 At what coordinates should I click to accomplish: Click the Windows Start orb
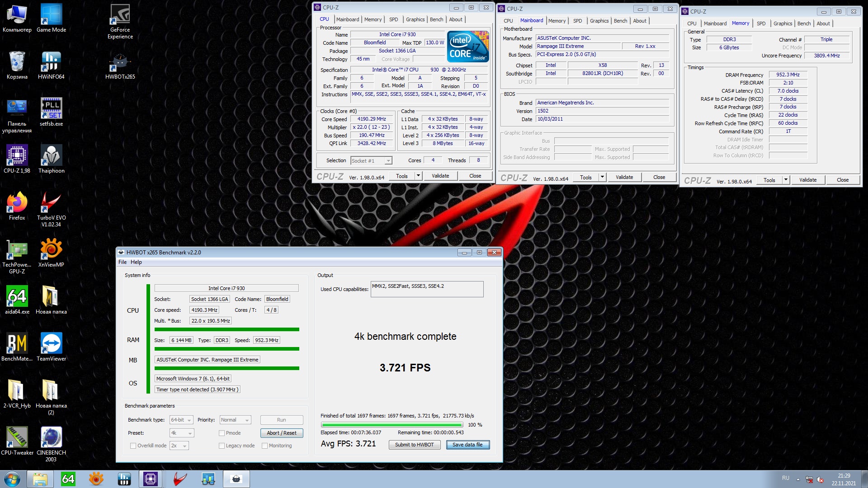pos(12,479)
